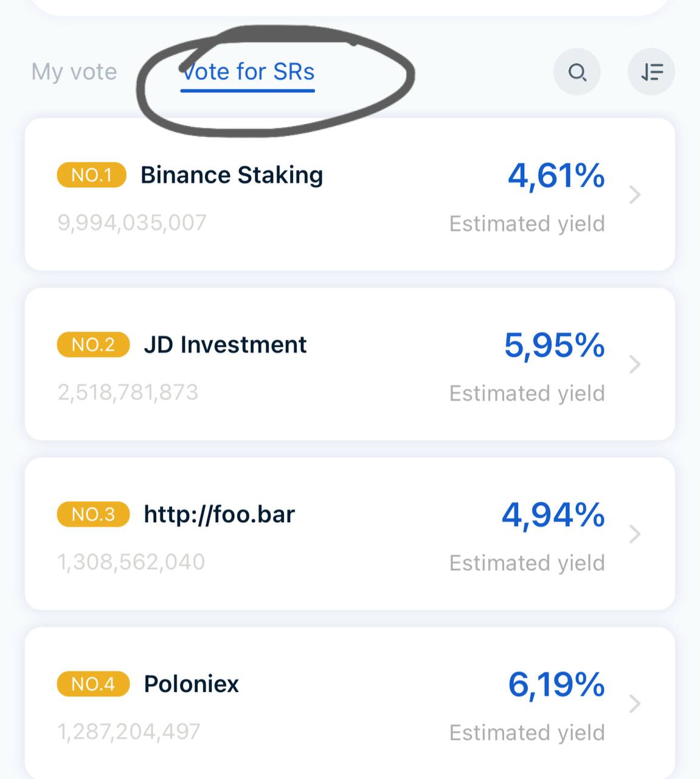Expand JD Investment details chevron

pos(635,365)
